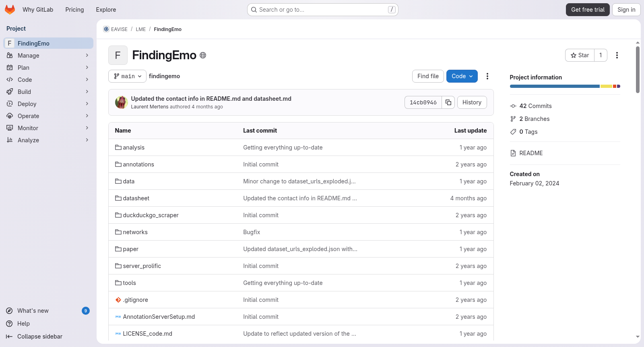
Task: Click Laurent Mertens author avatar
Action: (122, 102)
